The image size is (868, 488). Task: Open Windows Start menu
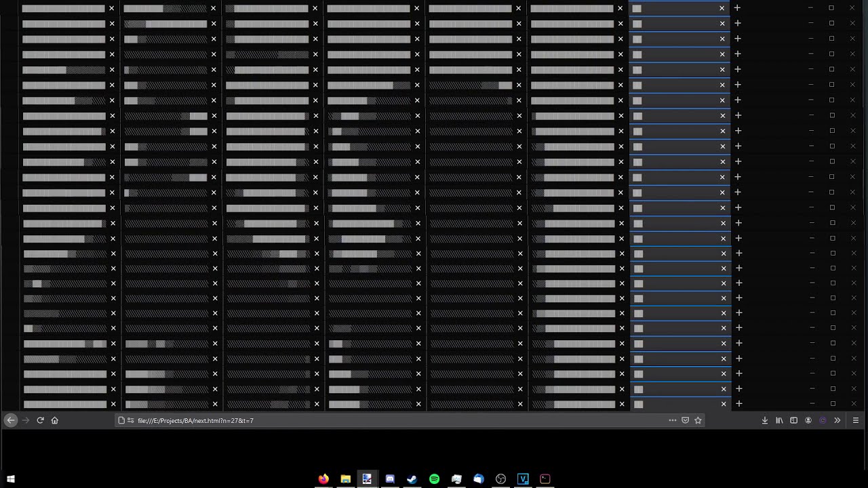tap(11, 479)
